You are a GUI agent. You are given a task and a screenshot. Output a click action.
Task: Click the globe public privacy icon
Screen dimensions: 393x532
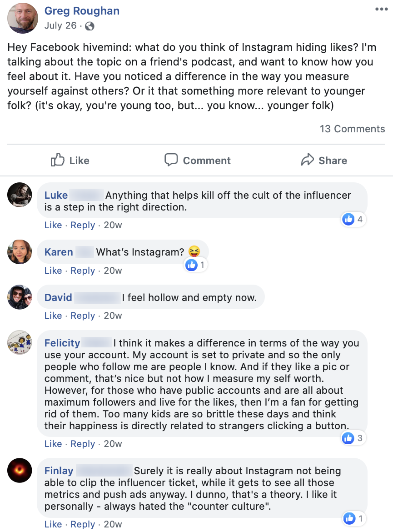click(90, 26)
